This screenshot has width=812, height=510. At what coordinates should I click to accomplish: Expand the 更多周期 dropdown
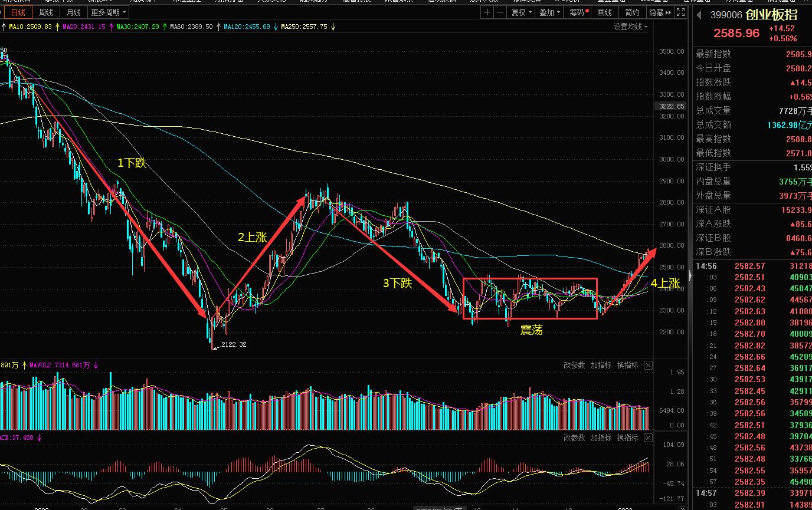pos(107,12)
